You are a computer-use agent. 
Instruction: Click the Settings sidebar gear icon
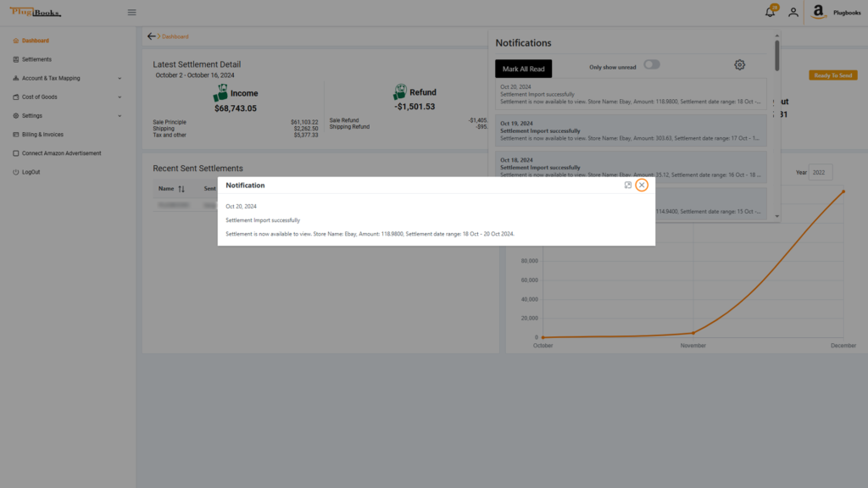coord(15,116)
